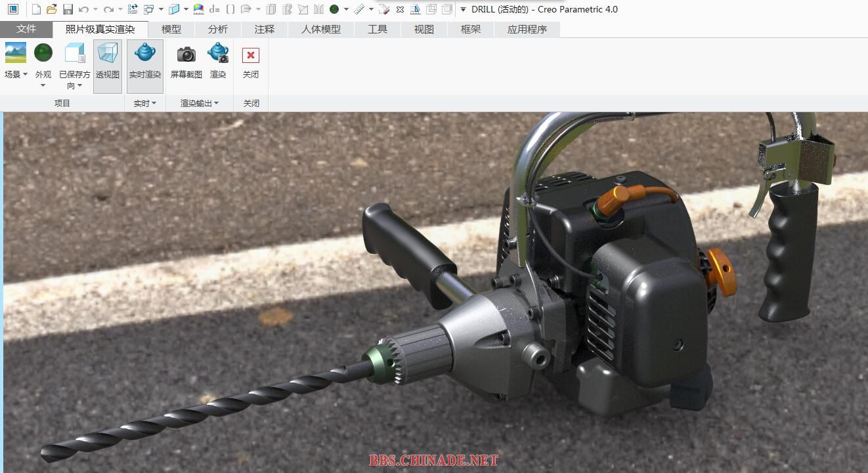
Task: Open a file with the folder icon
Action: click(x=52, y=9)
